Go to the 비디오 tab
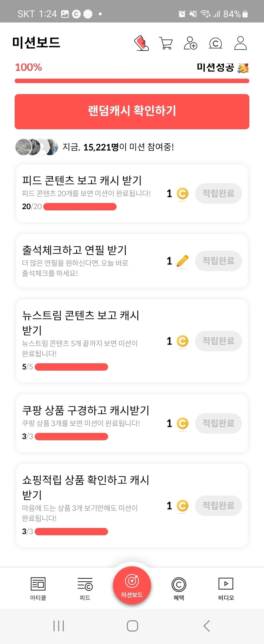 pos(226,588)
